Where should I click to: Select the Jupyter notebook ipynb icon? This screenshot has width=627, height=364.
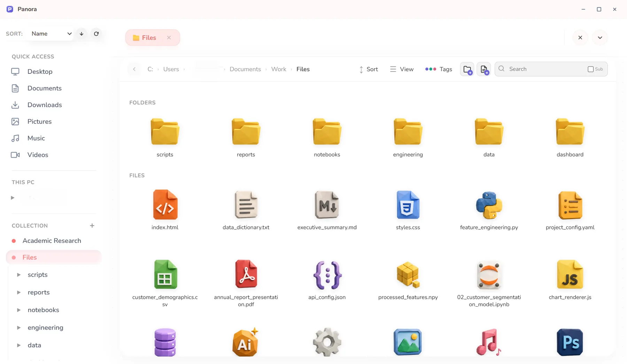489,275
